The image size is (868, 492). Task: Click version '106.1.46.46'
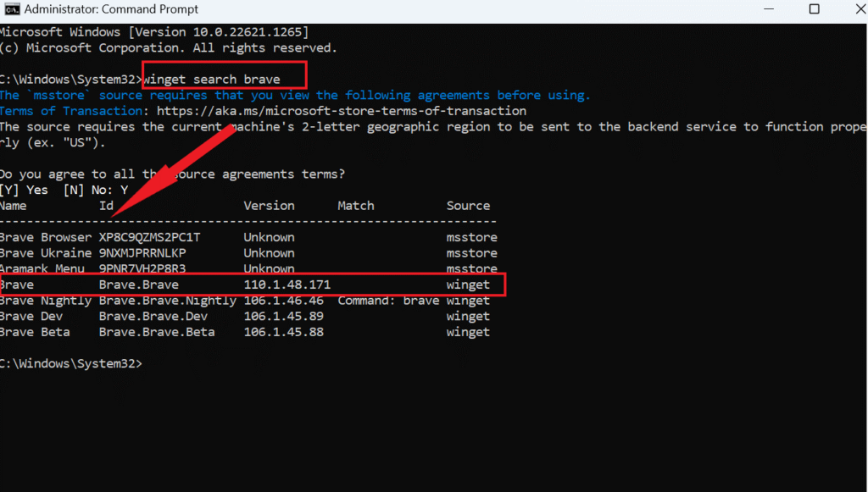click(x=283, y=301)
